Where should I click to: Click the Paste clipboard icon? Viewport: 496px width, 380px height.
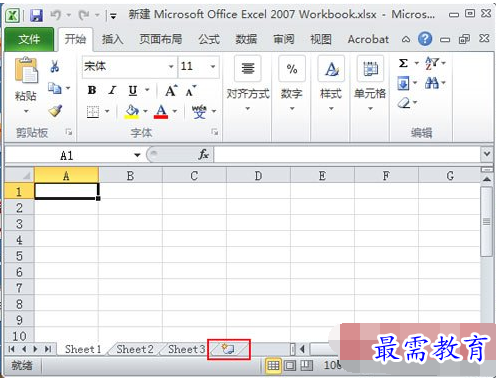26,70
